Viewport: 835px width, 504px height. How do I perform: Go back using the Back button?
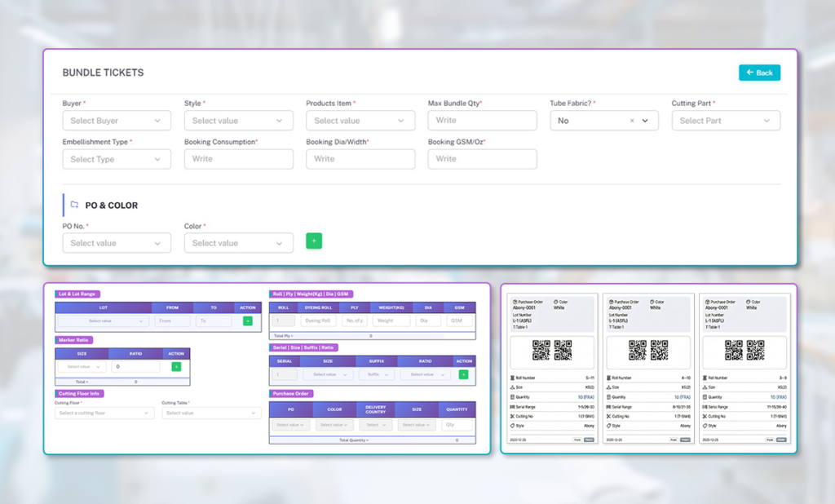click(759, 73)
